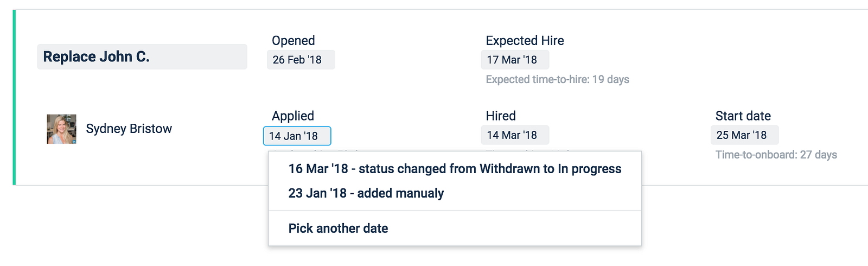
Task: Click Sydney Bristow's profile photo
Action: (61, 129)
